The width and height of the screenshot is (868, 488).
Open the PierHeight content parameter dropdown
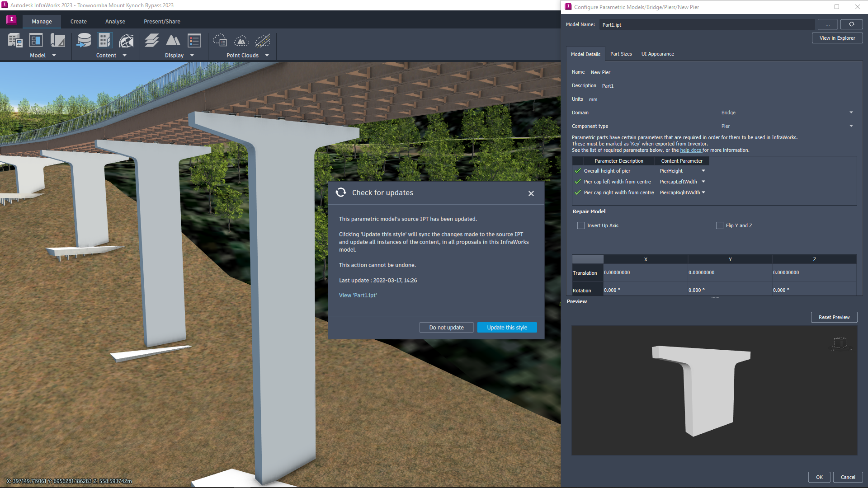click(703, 171)
